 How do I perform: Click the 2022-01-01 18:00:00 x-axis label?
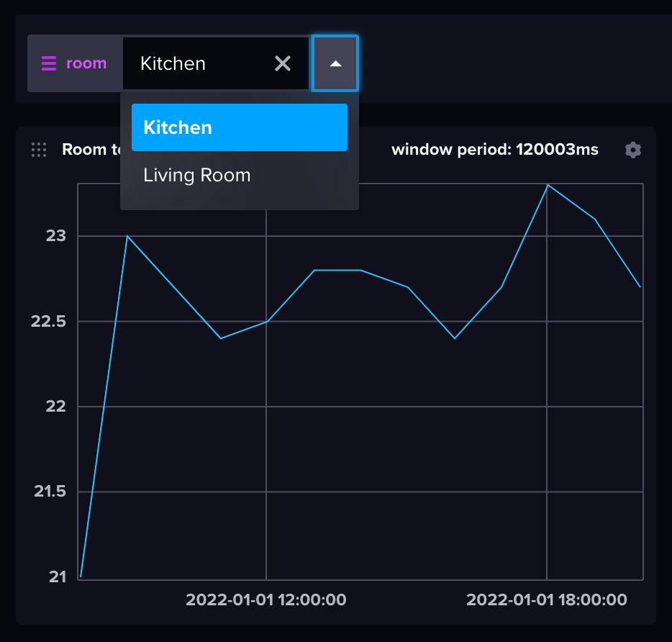(x=547, y=600)
